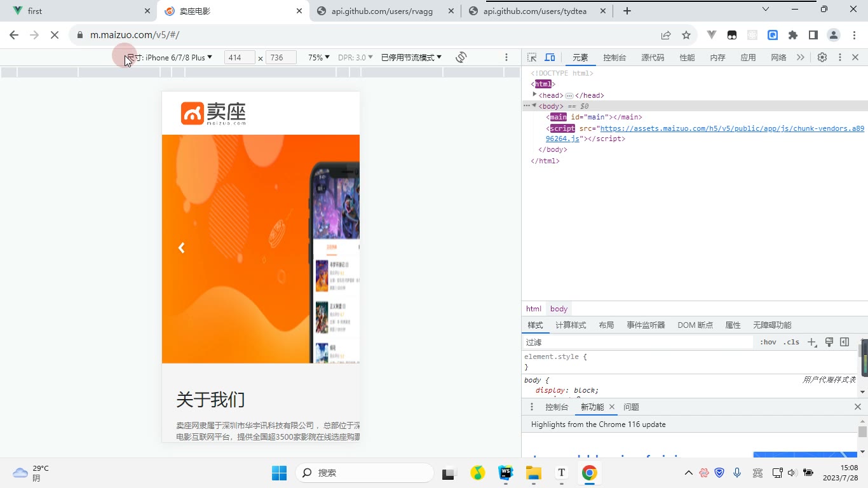Toggle the device toolbar icon in DevTools
This screenshot has height=488, width=868.
point(550,57)
